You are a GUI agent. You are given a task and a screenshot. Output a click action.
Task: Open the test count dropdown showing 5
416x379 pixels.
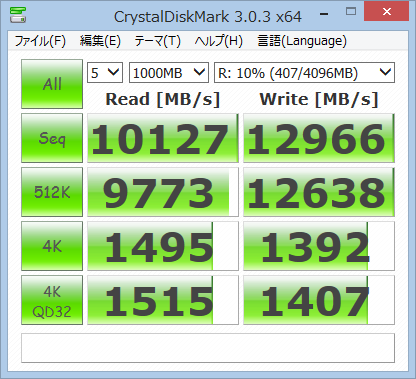(105, 72)
